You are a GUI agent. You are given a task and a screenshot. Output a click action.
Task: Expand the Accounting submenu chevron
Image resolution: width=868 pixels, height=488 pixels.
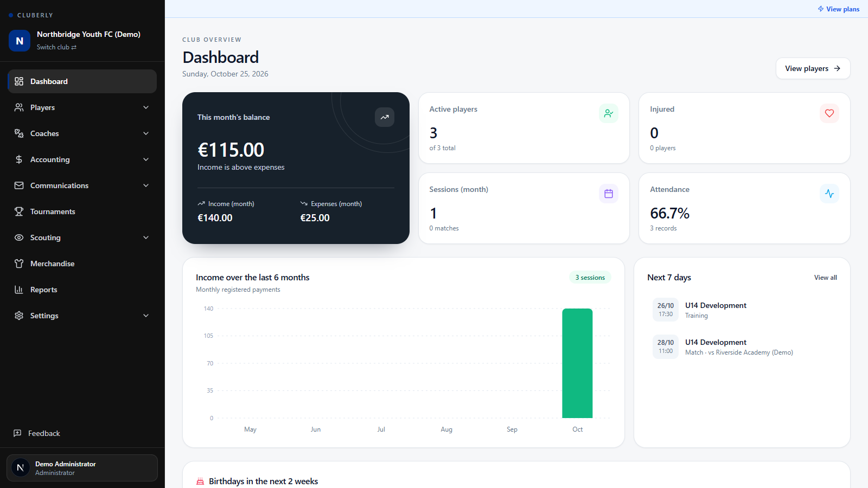tap(146, 159)
